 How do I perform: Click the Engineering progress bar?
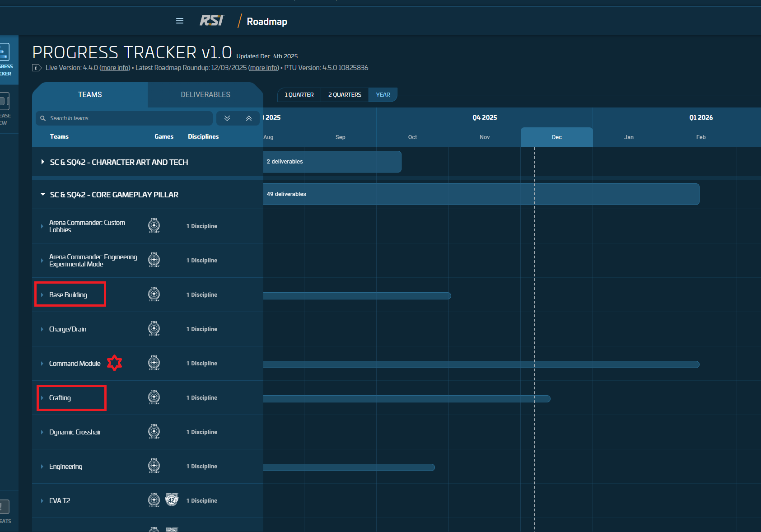pyautogui.click(x=349, y=467)
